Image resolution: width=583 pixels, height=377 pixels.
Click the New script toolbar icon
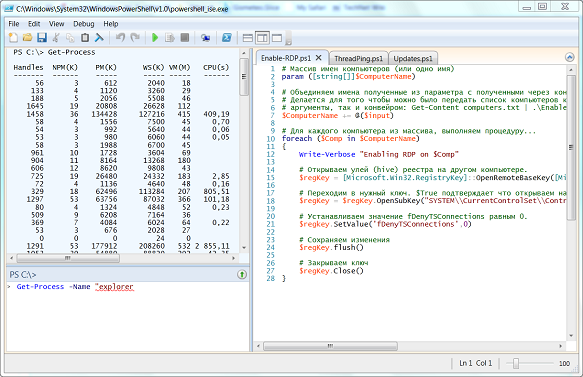point(13,38)
